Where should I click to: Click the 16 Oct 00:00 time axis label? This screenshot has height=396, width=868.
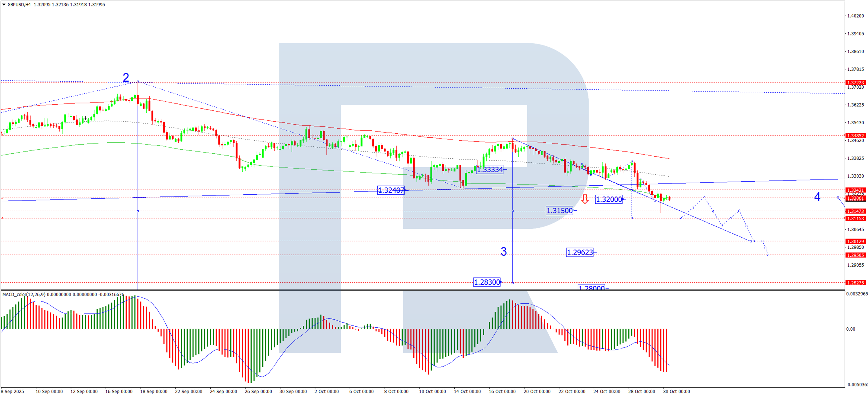(502, 391)
